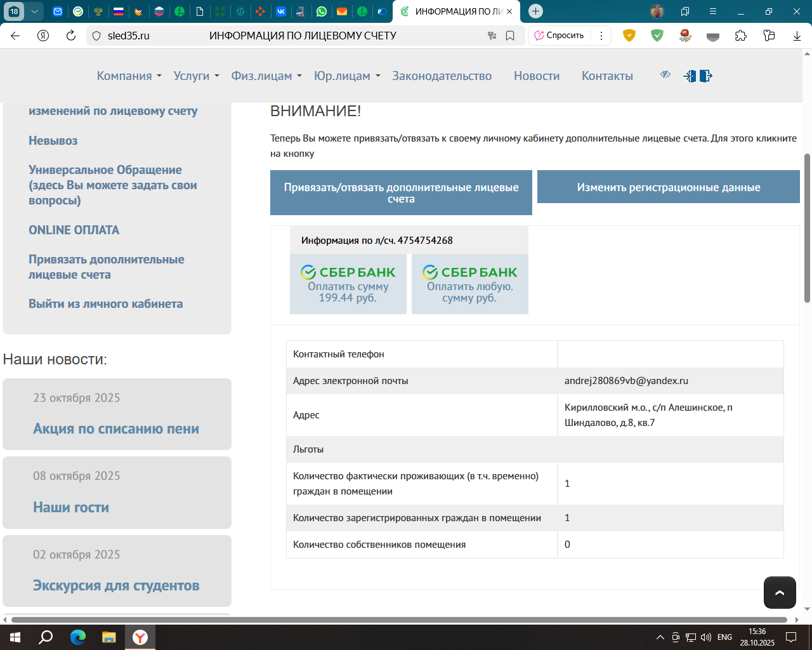
Task: Click Привязать/отвязать дополнительные лицевые счета button
Action: 401,193
